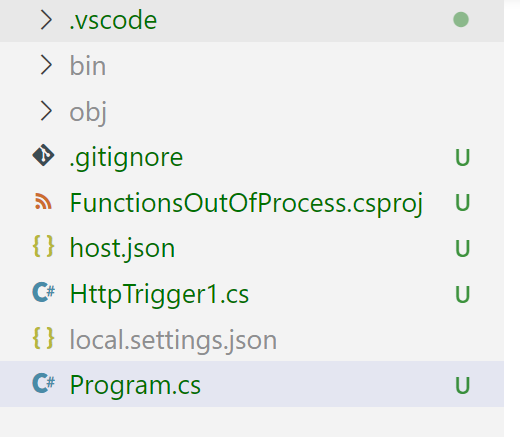Click the U status badge on Program.cs
The image size is (520, 437).
pyautogui.click(x=463, y=385)
